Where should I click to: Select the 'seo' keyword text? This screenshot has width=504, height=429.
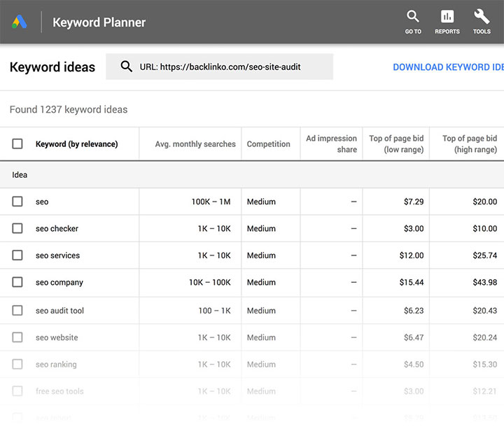pos(42,202)
